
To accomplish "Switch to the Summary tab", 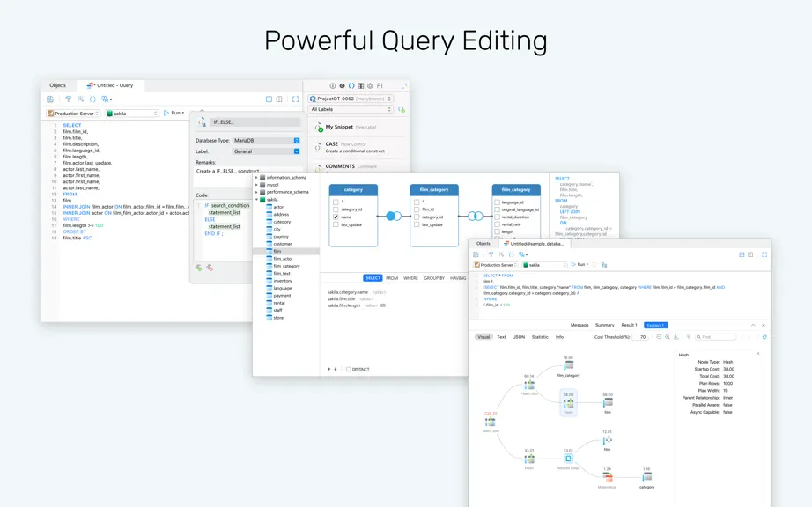I will click(x=604, y=325).
